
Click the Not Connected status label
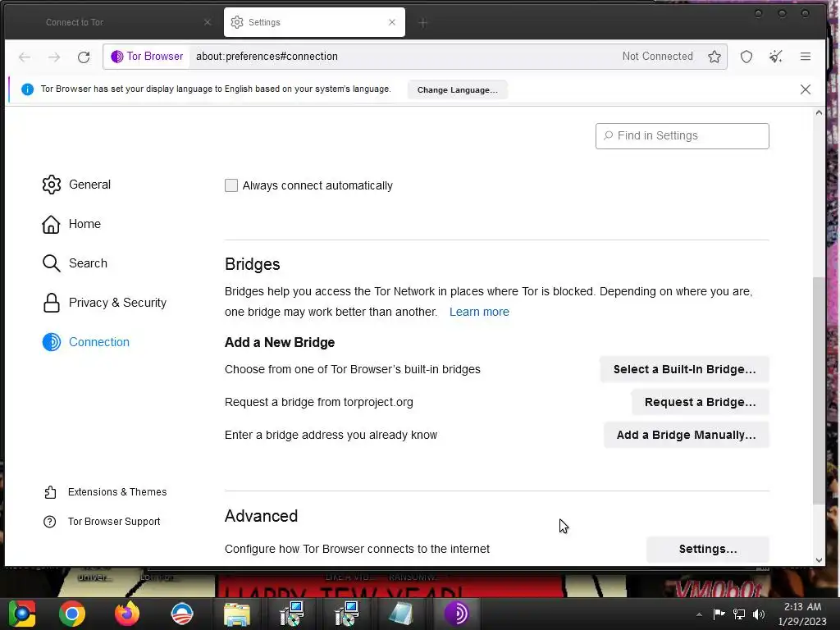(657, 57)
